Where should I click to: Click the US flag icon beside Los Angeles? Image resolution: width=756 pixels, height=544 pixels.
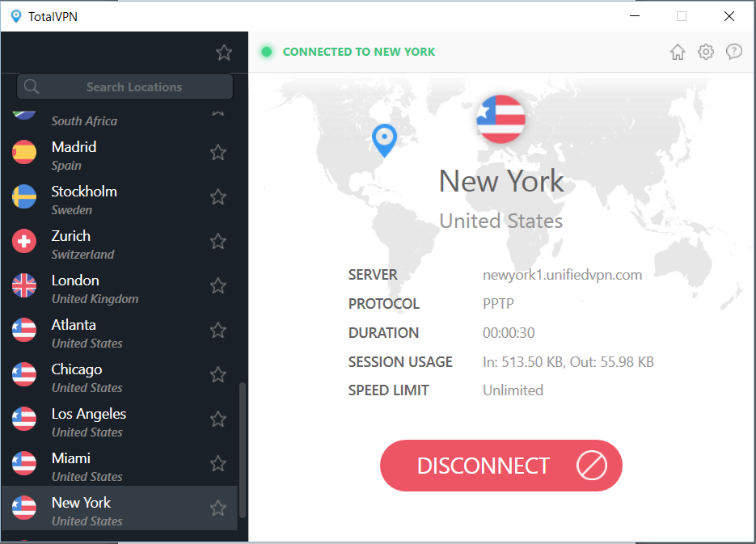(24, 419)
